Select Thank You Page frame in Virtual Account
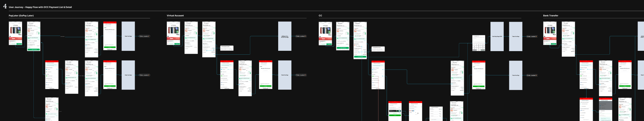 point(285,75)
